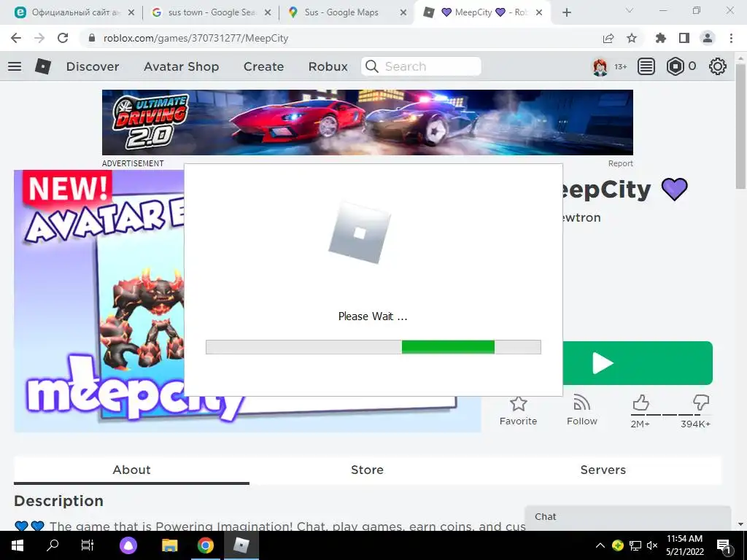
Task: Click the address bar URL
Action: pyautogui.click(x=196, y=38)
